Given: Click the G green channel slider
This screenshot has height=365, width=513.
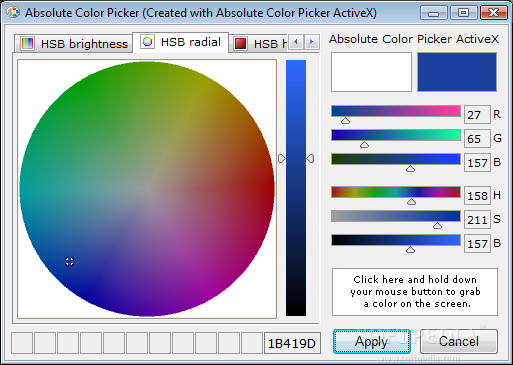Looking at the screenshot, I should 396,135.
